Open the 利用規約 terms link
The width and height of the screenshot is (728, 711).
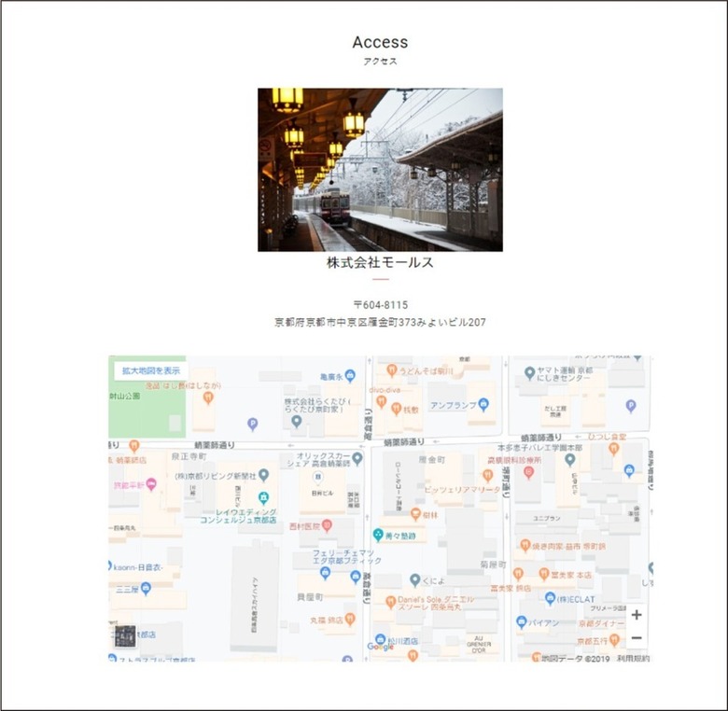[x=633, y=658]
